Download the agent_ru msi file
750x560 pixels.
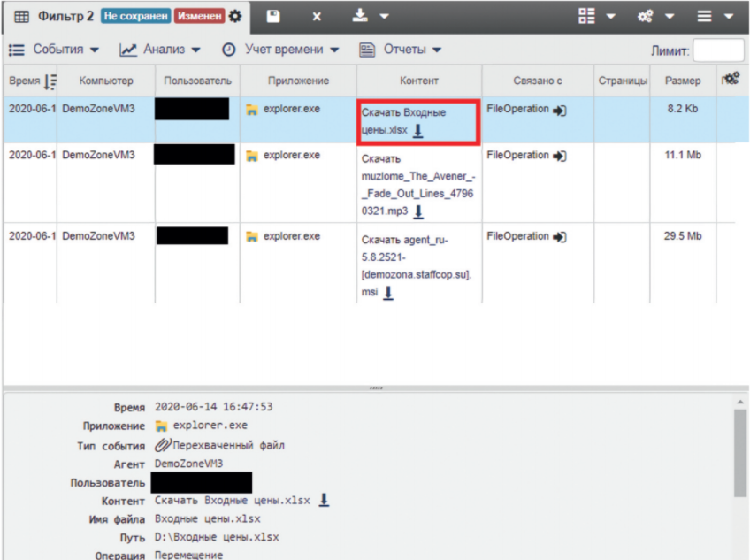387,293
